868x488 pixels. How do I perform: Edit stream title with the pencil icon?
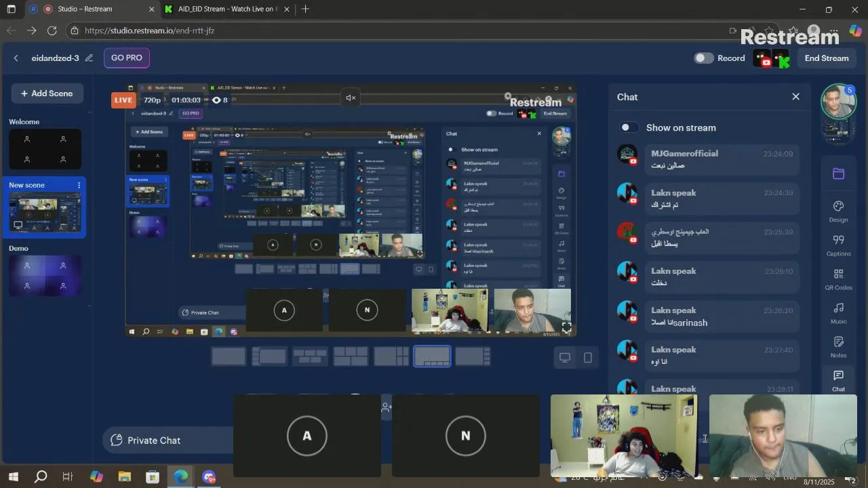[x=89, y=58]
